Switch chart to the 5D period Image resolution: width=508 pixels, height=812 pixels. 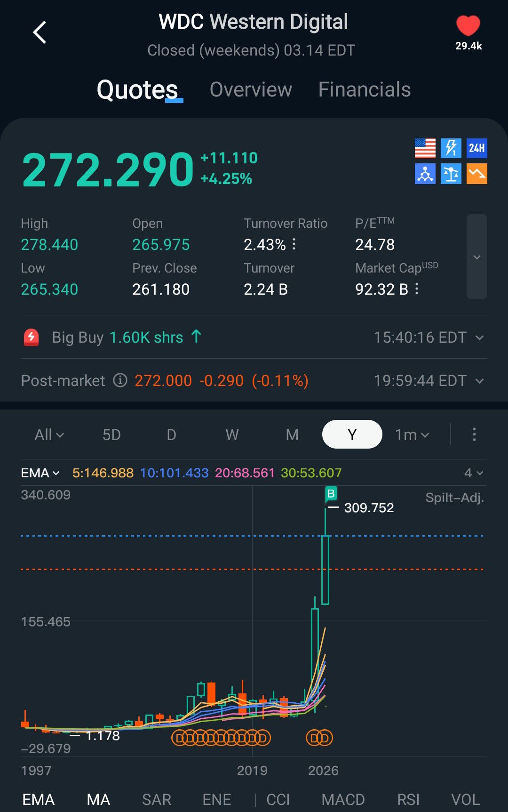pos(111,434)
